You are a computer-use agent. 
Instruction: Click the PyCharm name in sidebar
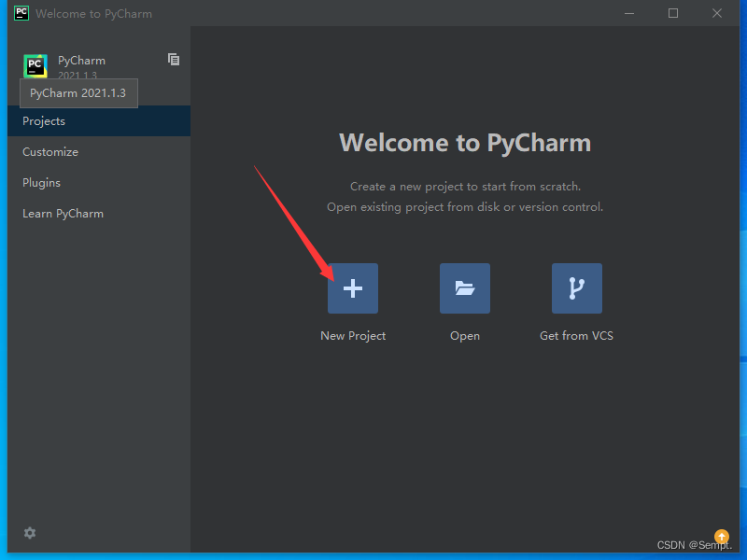click(81, 61)
